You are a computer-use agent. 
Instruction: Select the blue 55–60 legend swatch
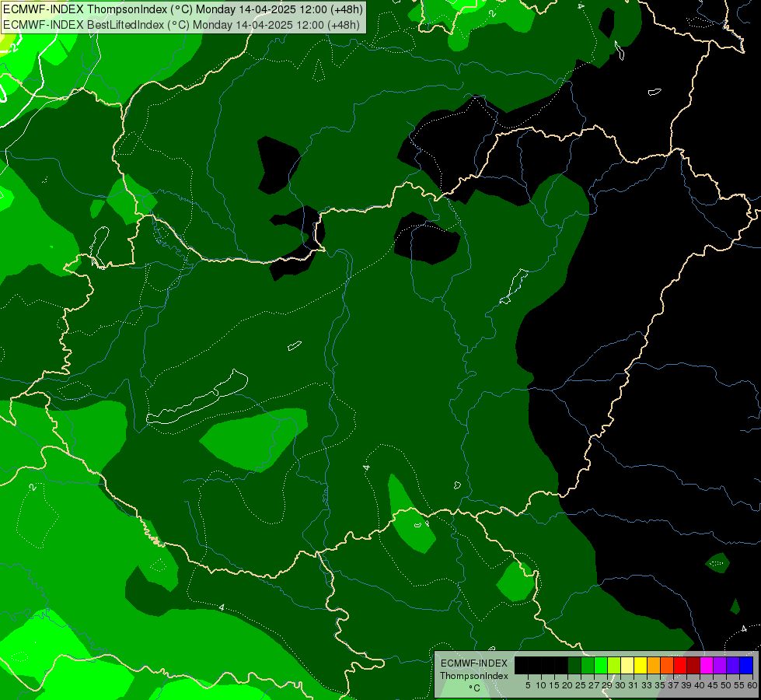coord(746,665)
